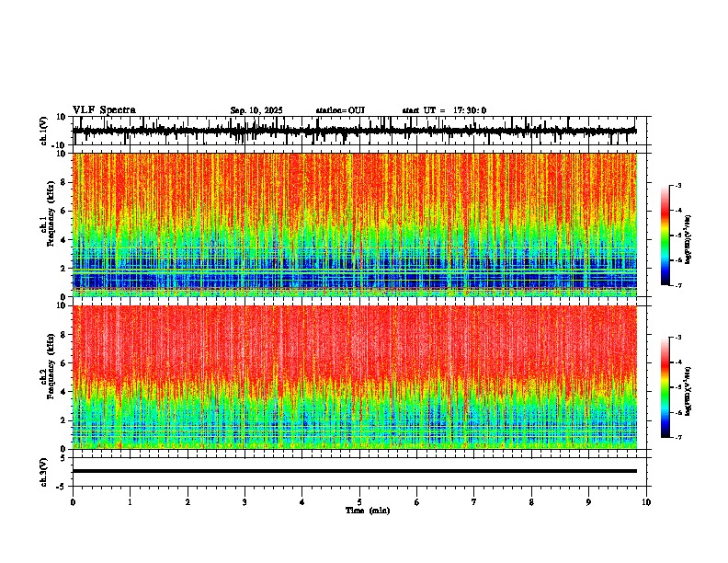Click the ch.1 color scale bar
The height and width of the screenshot is (563, 728).
tap(665, 236)
